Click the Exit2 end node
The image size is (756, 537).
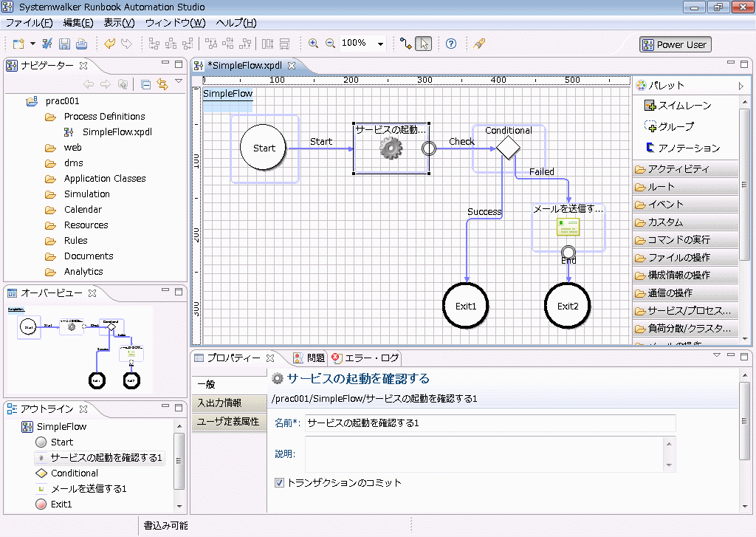[568, 306]
